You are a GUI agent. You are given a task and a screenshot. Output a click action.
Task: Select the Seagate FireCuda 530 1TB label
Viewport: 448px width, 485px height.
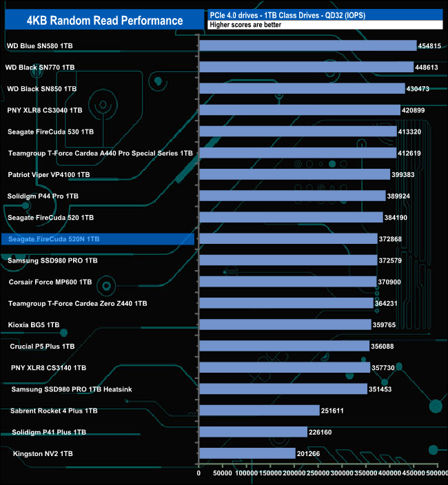[x=50, y=132]
